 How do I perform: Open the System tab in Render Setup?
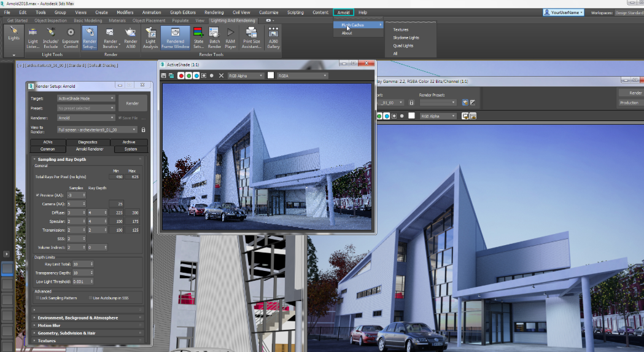tap(131, 149)
